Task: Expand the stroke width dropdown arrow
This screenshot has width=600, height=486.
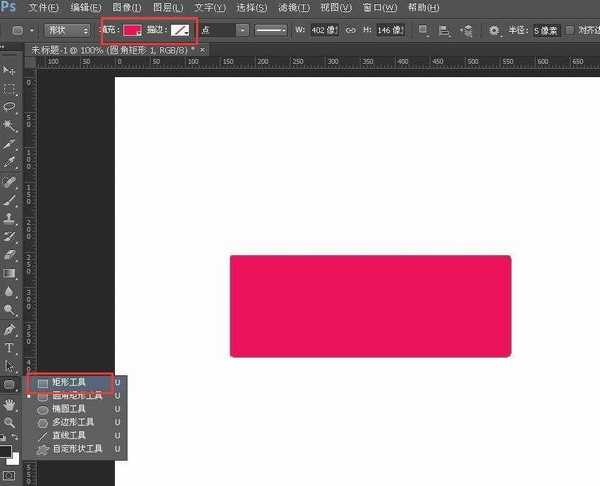Action: click(243, 30)
